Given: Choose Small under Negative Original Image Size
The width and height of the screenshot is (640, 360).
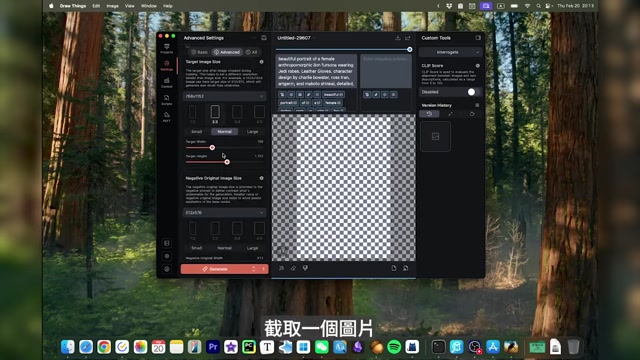Looking at the screenshot, I should [197, 248].
